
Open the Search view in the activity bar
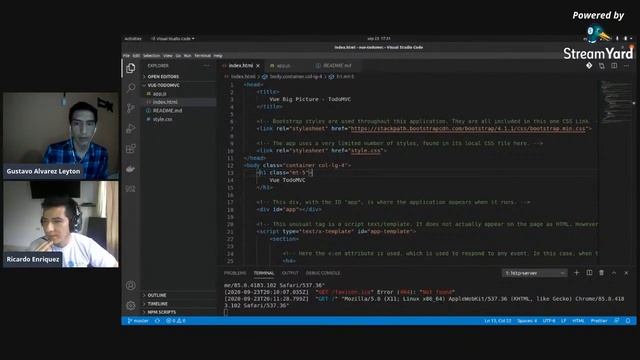[x=131, y=88]
